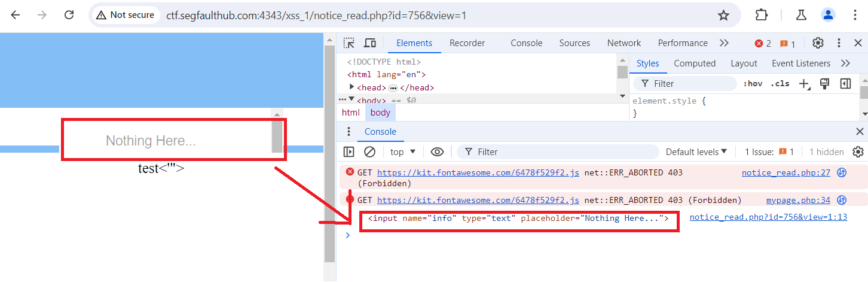Open the top JavaScript context dropdown
Image resolution: width=868 pixels, height=282 pixels.
tap(403, 152)
